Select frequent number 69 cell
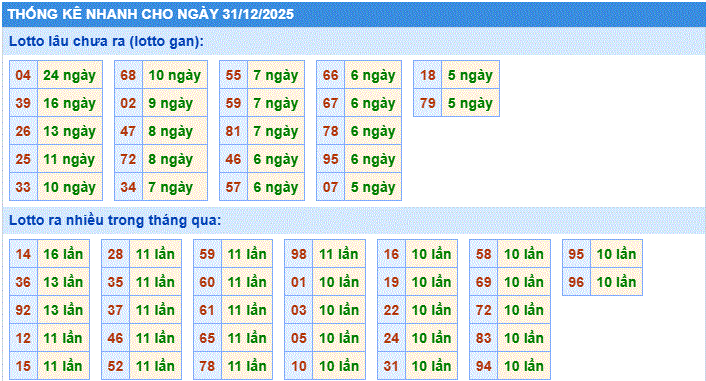This screenshot has width=706, height=381. tap(484, 281)
